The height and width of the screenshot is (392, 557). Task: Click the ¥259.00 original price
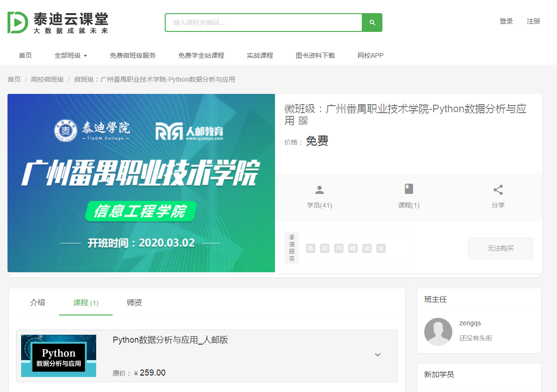150,373
